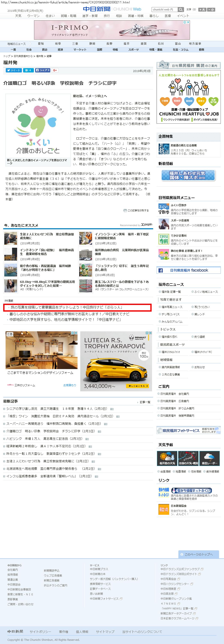Click the Google+ share icon

[x=55, y=70]
